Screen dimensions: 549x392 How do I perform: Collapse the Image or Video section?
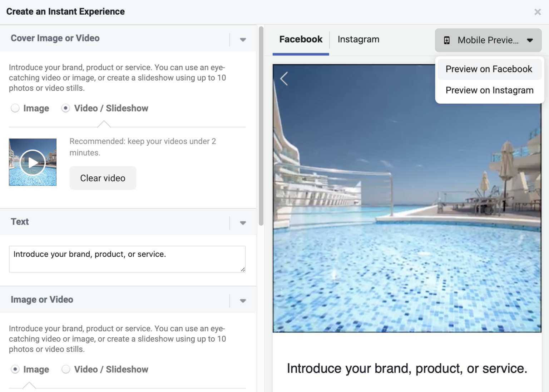click(x=242, y=300)
